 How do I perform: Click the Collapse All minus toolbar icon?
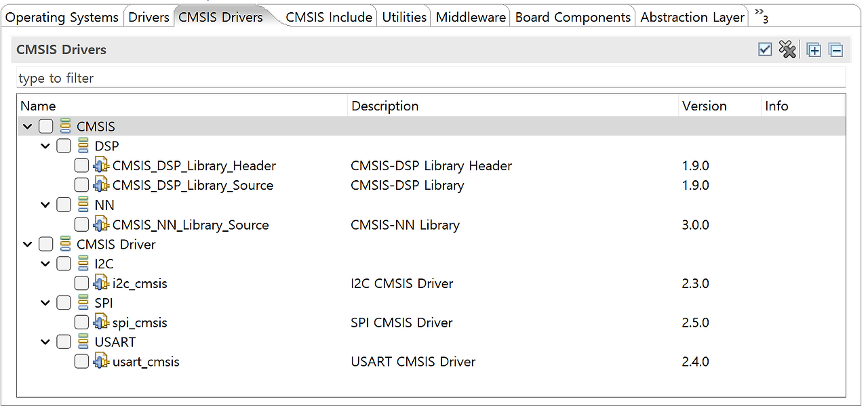(835, 49)
